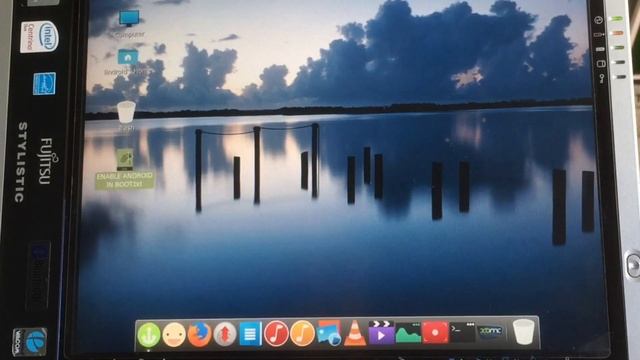The width and height of the screenshot is (640, 360).
Task: Open Firefox from the dock
Action: coord(199,334)
